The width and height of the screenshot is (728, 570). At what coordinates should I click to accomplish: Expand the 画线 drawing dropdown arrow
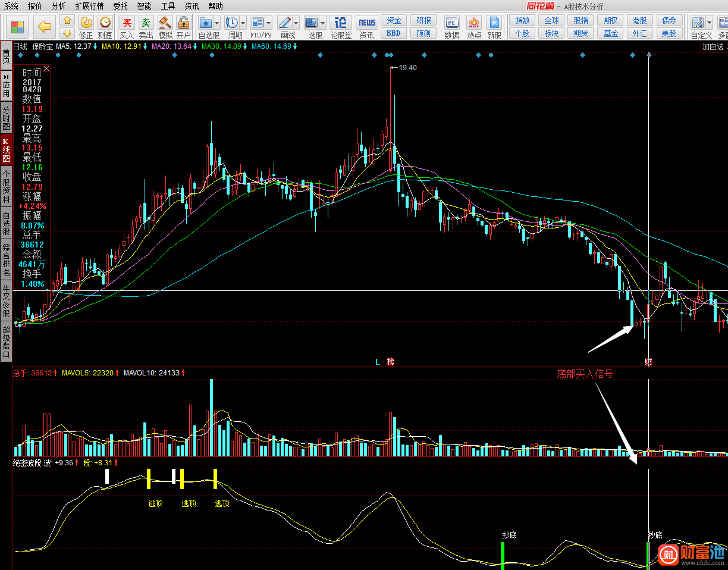click(296, 23)
